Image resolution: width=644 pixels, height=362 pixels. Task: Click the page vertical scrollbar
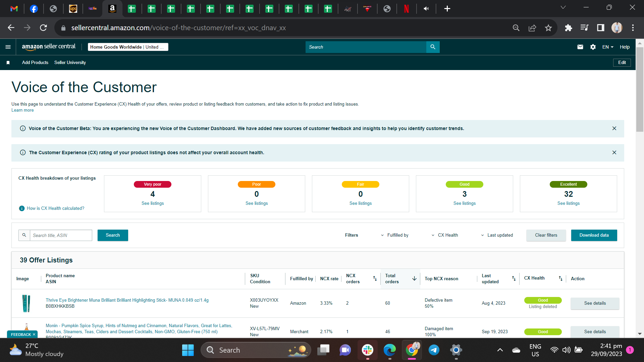(640, 89)
